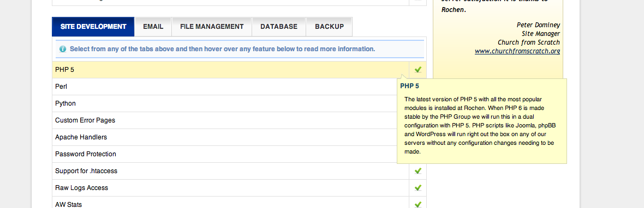
Task: Click the AW Stats green checkmark
Action: (418, 204)
